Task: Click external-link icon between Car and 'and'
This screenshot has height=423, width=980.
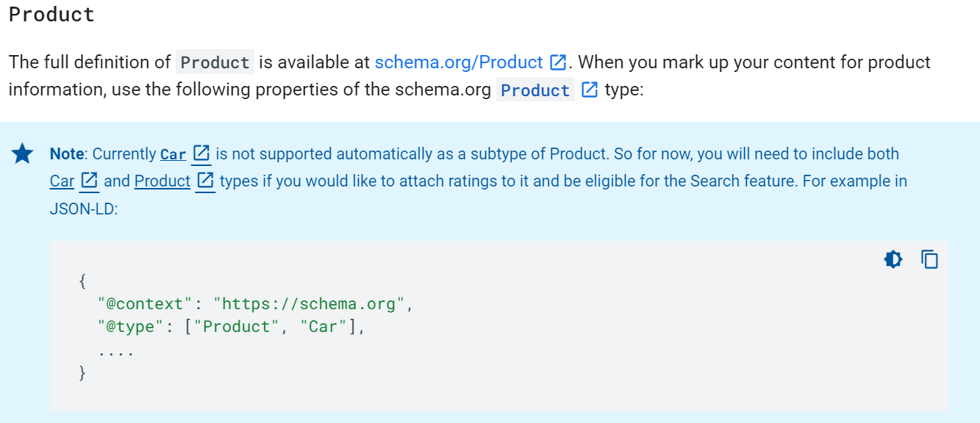Action: click(x=90, y=180)
